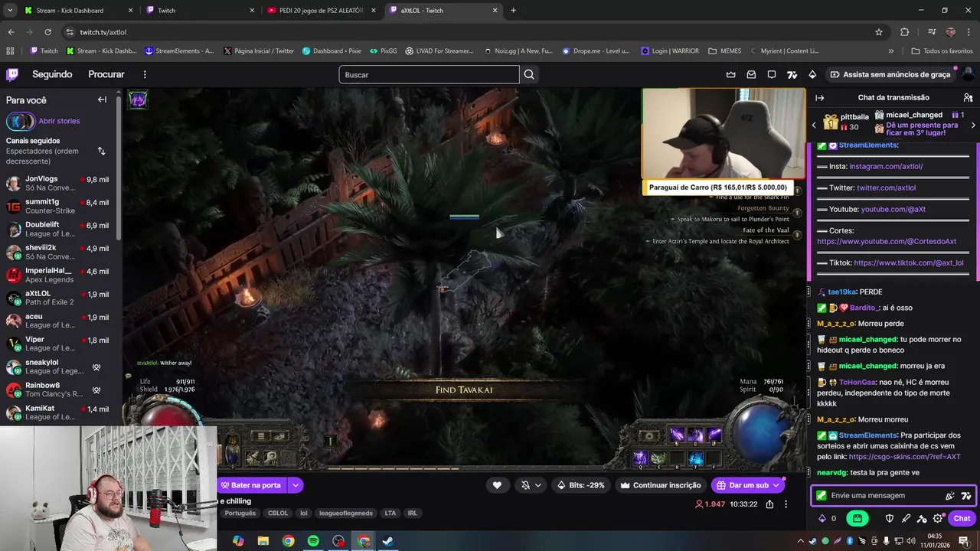980x551 pixels.
Task: Open Prime Loot crown icon
Action: (x=730, y=74)
